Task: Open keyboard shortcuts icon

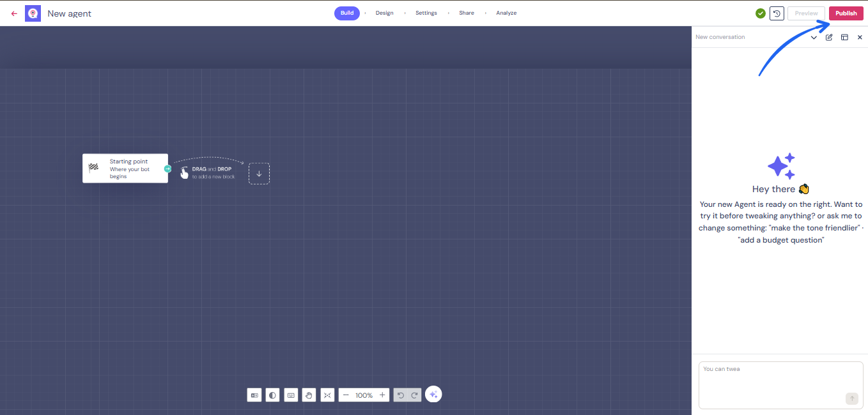Action: coord(291,395)
